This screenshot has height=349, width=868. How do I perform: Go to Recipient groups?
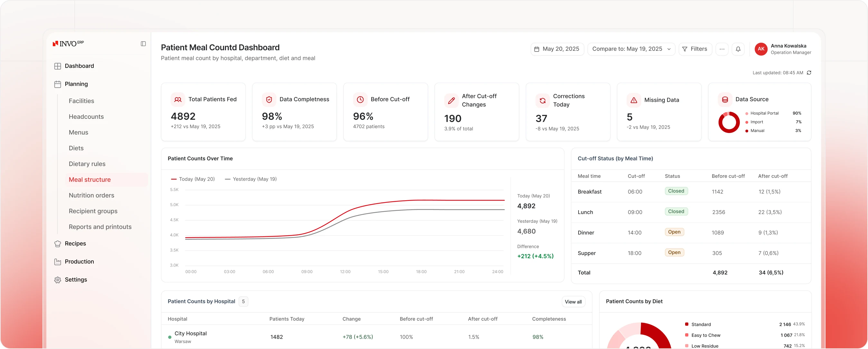93,211
